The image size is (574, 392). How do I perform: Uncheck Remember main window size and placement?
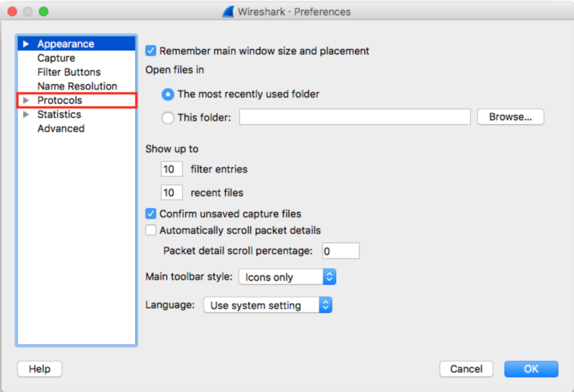(150, 50)
